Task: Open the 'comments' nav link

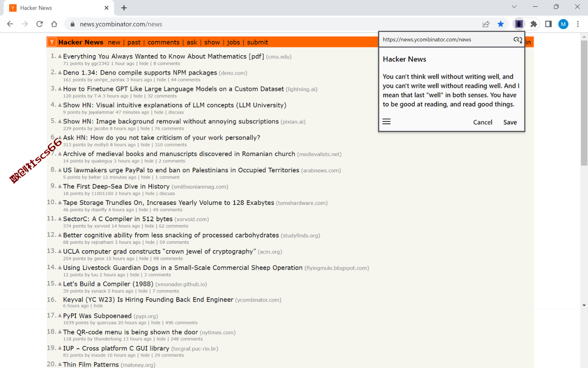Action: (164, 42)
